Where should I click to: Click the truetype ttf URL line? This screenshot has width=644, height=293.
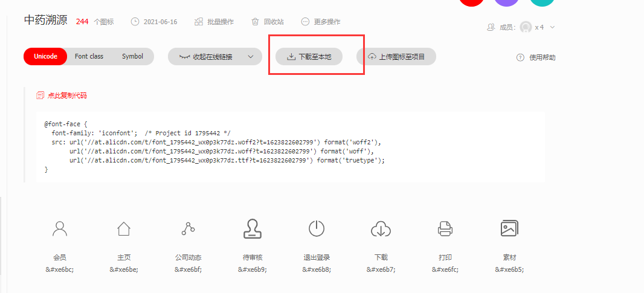tap(228, 160)
